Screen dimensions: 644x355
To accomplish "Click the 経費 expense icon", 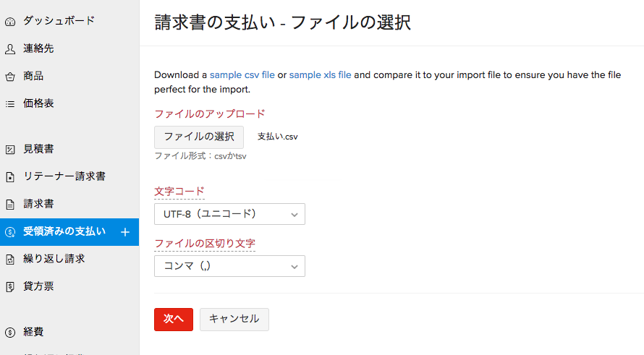I will click(x=10, y=332).
